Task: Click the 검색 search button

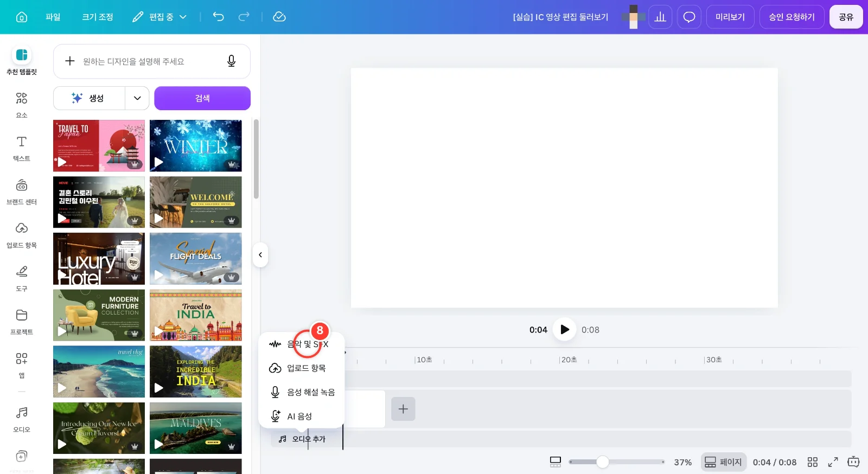Action: tap(202, 98)
